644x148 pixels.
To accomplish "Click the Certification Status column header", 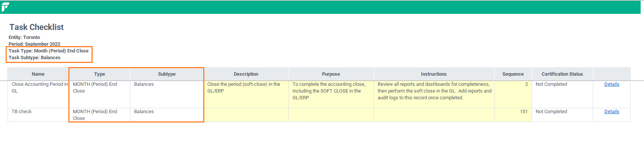I will 562,74.
